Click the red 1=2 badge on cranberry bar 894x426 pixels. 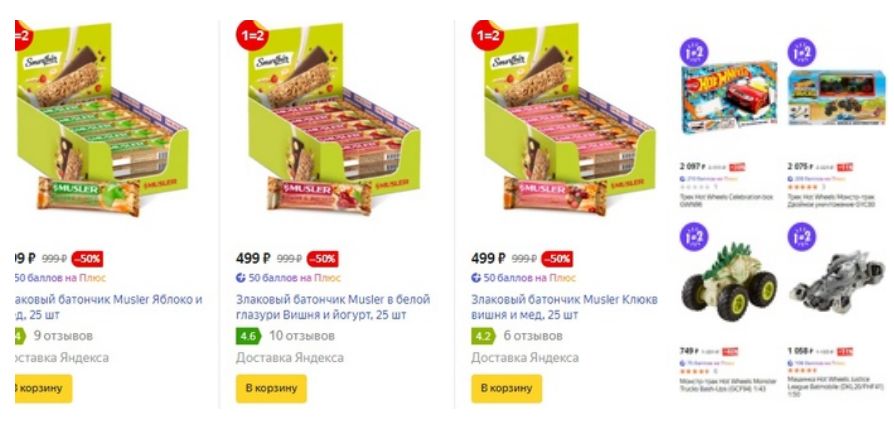pos(487,35)
